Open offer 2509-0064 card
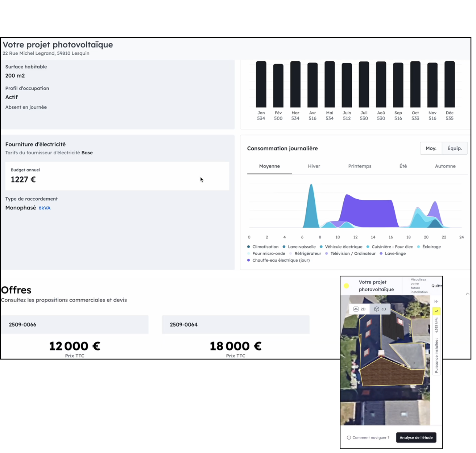Image resolution: width=476 pixels, height=453 pixels. pos(236,325)
